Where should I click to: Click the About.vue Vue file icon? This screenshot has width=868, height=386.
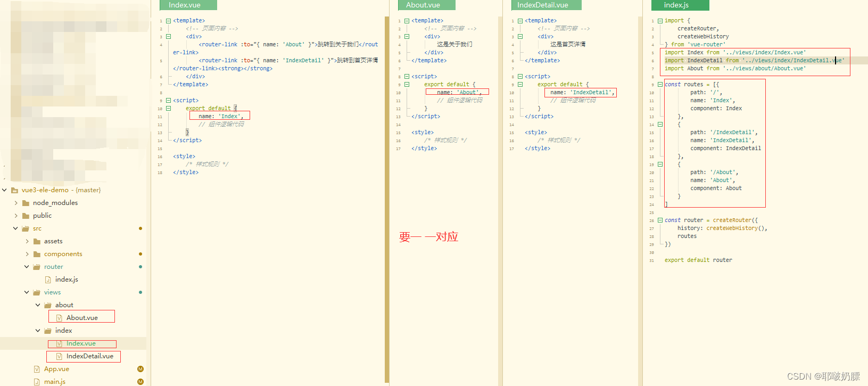pos(59,318)
